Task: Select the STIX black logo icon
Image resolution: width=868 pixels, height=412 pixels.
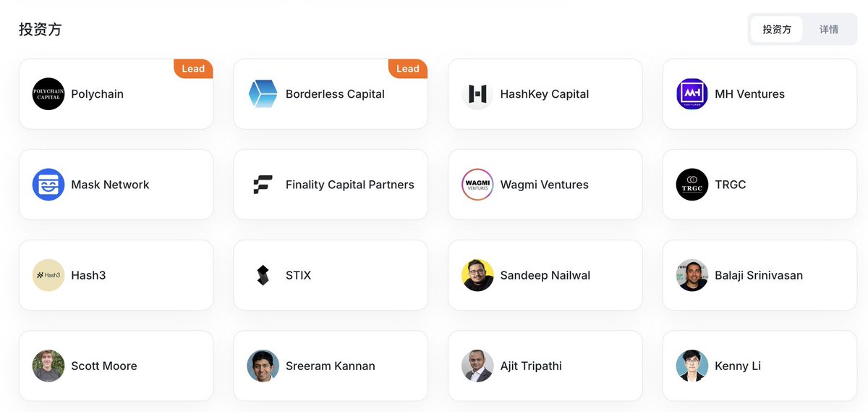Action: [x=263, y=275]
